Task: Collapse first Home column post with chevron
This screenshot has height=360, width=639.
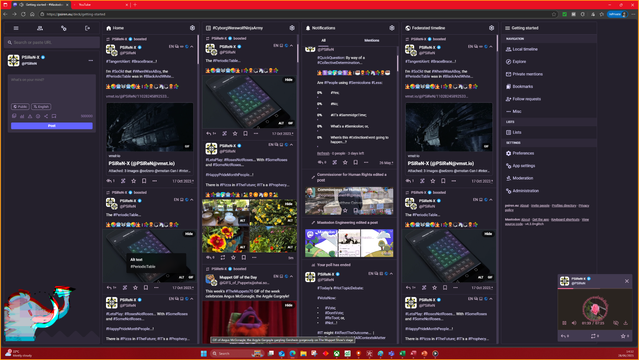Action: [x=192, y=46]
